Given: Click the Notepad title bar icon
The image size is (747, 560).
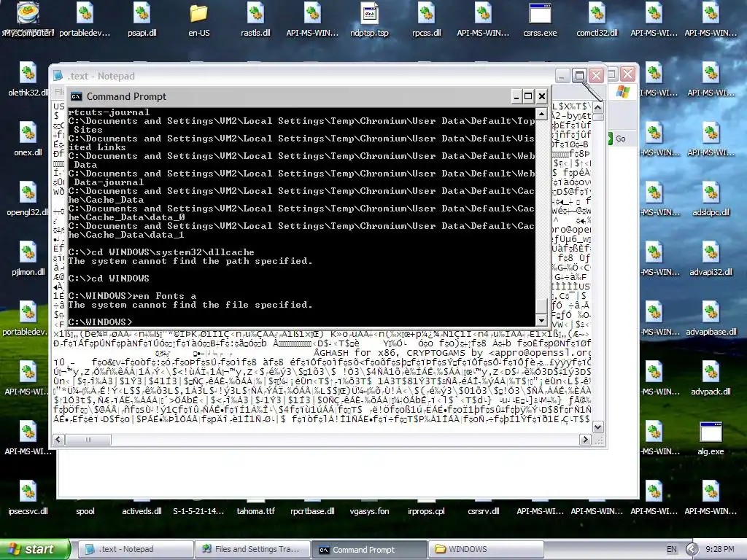Looking at the screenshot, I should click(x=58, y=76).
